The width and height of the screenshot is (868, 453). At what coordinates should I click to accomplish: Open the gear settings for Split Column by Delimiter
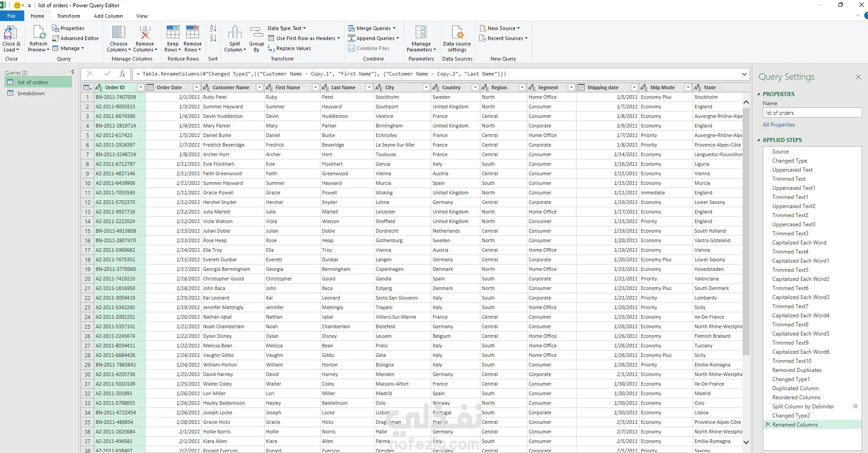click(855, 406)
